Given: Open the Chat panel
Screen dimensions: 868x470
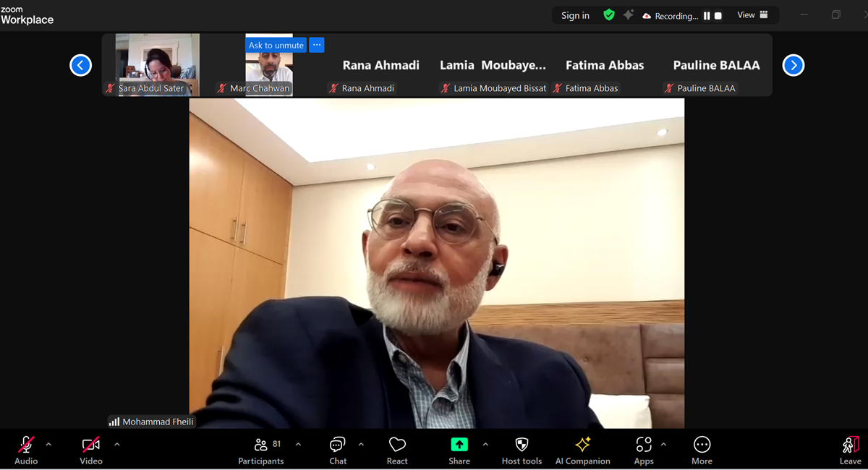Looking at the screenshot, I should tap(338, 450).
